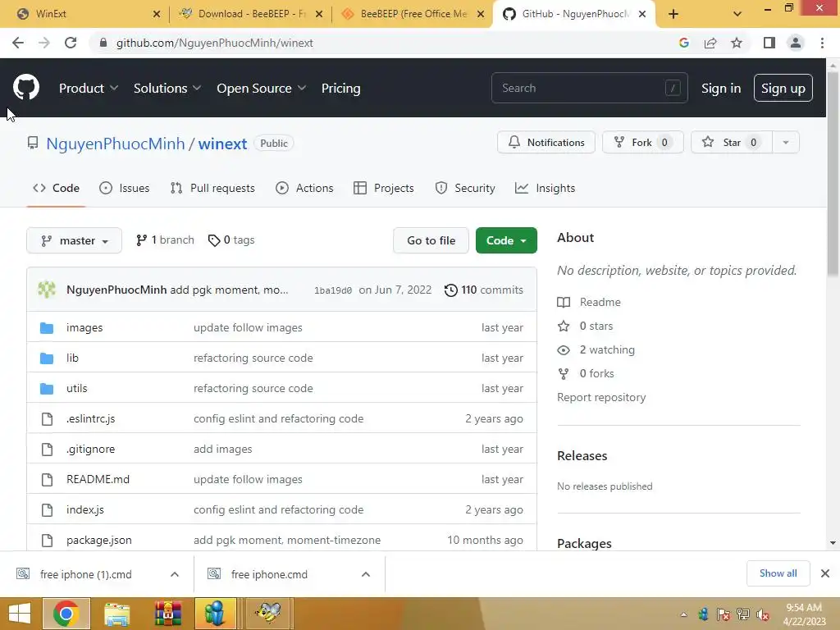This screenshot has width=840, height=630.
Task: Open the NguyenPhuocMinh owner link
Action: click(x=115, y=144)
